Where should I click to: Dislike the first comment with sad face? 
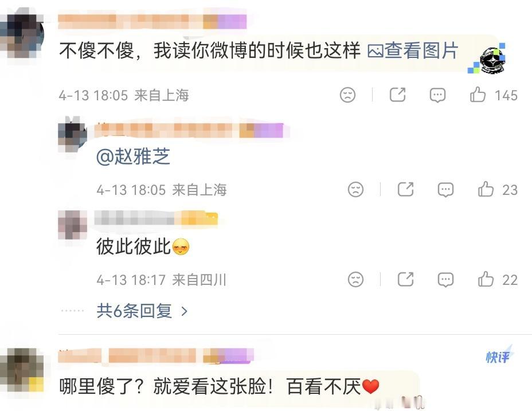348,95
